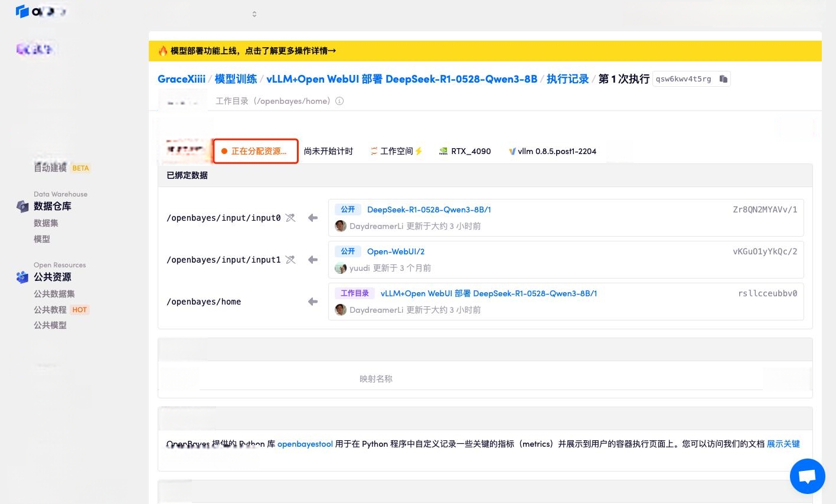
Task: Click the arrow icon beside /openbayes/input/input0
Action: coord(313,218)
